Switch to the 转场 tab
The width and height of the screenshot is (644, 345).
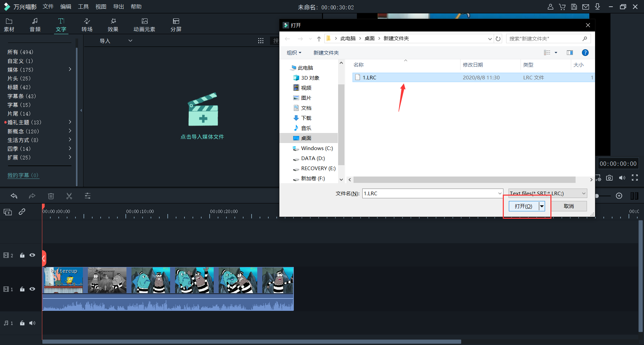click(x=87, y=25)
